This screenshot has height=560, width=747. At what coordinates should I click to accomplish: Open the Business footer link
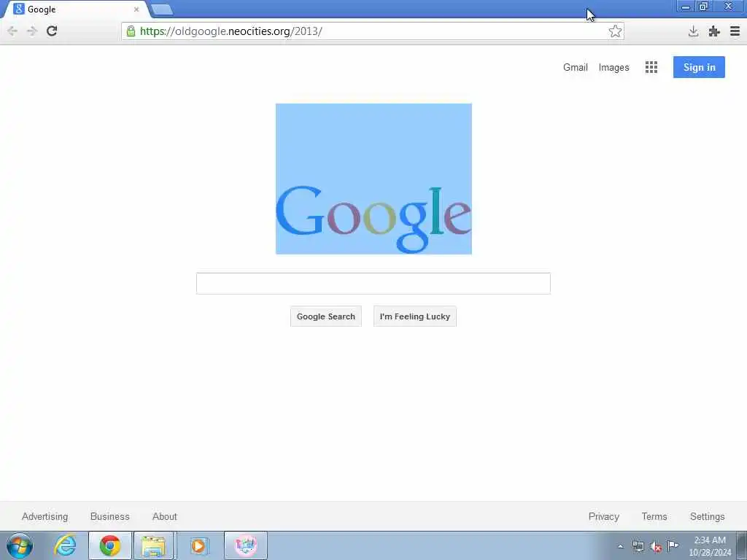click(109, 516)
